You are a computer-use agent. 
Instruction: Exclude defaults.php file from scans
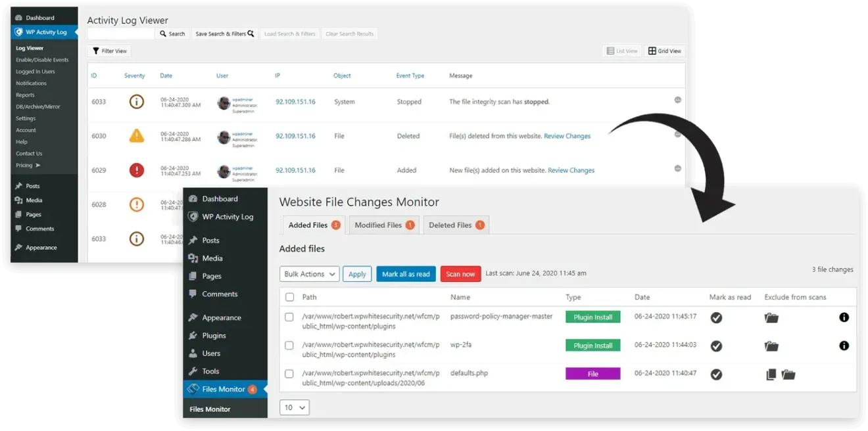(771, 374)
